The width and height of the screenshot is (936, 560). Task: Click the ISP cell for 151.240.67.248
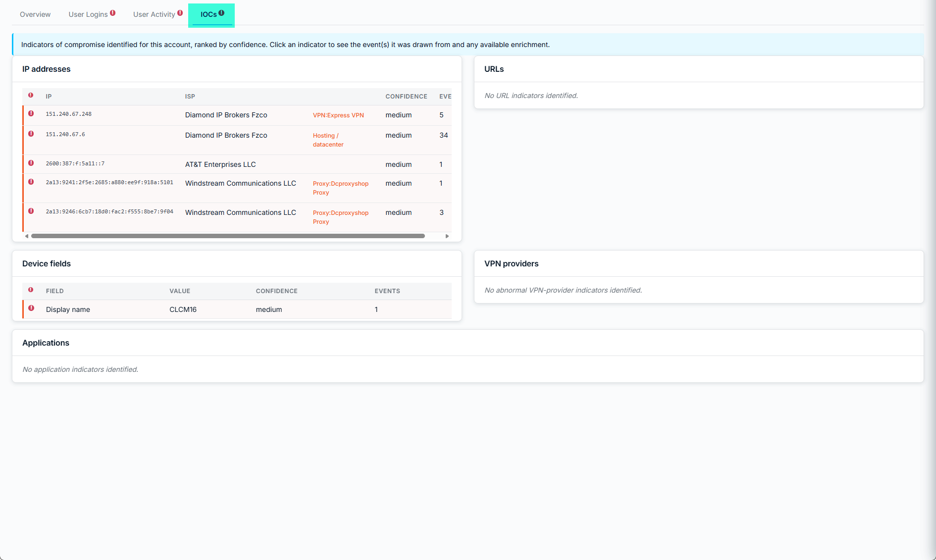[x=226, y=115]
